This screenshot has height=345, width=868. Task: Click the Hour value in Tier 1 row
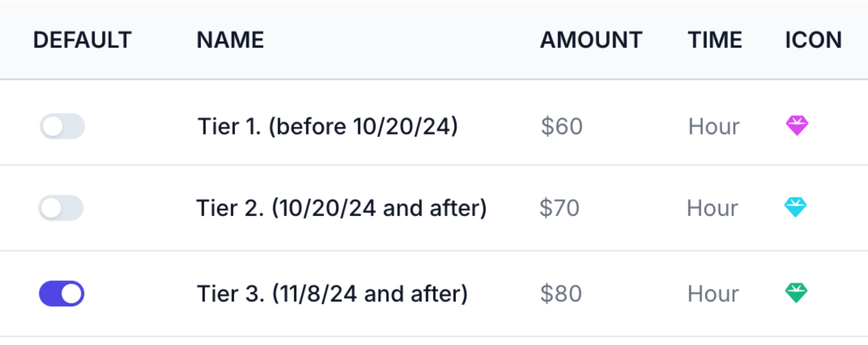(714, 126)
